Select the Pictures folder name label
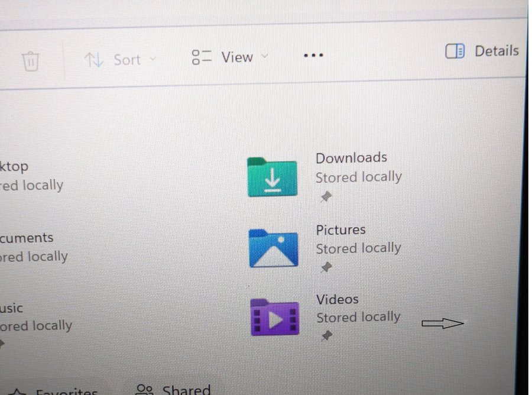Screen dimensions: 532x395 click(340, 229)
